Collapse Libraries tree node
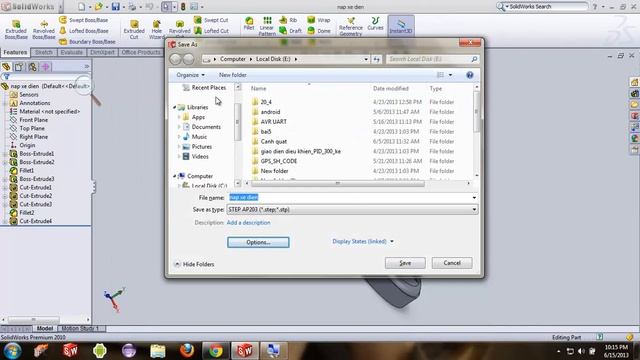Image resolution: width=640 pixels, height=360 pixels. [x=175, y=107]
